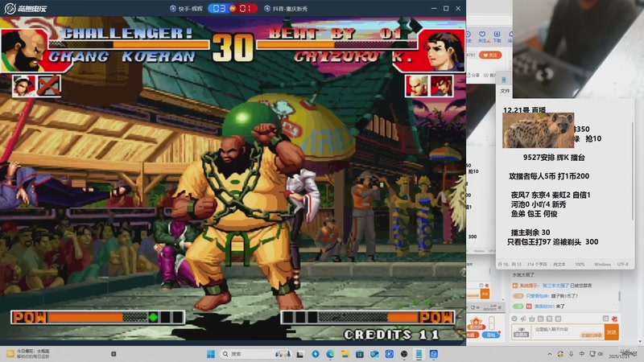Open the 100% zoom dropdown in Notepad
Screen dimensions: 644x362
[x=580, y=265]
